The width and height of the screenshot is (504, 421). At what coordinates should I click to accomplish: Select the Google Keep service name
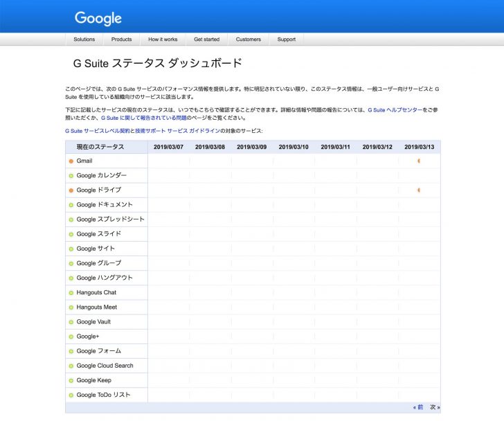[x=93, y=380]
